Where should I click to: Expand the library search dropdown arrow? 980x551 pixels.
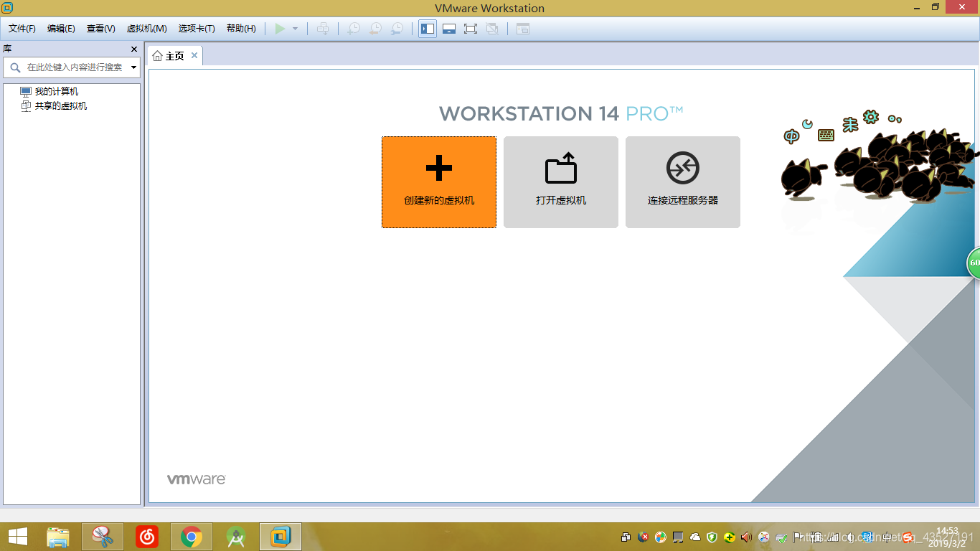coord(133,67)
